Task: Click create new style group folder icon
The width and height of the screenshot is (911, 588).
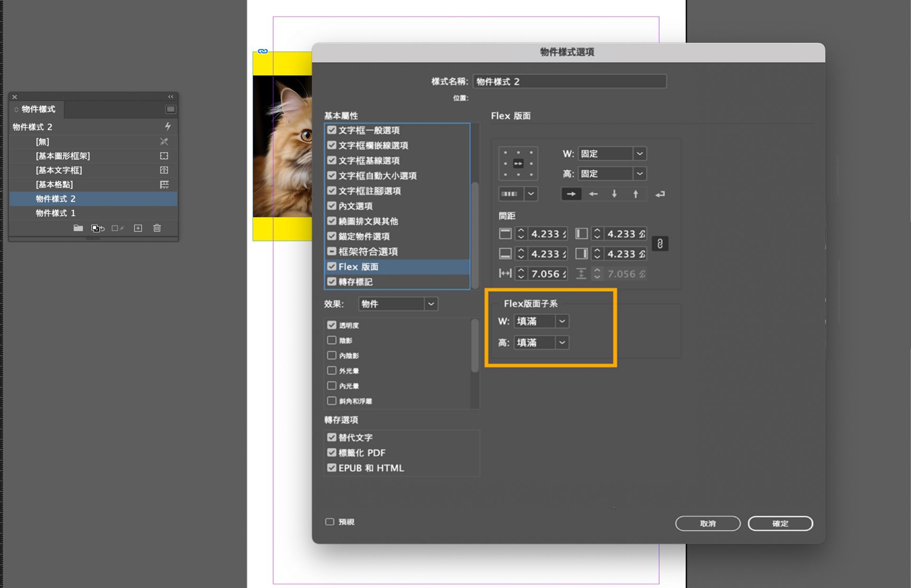Action: [x=78, y=228]
